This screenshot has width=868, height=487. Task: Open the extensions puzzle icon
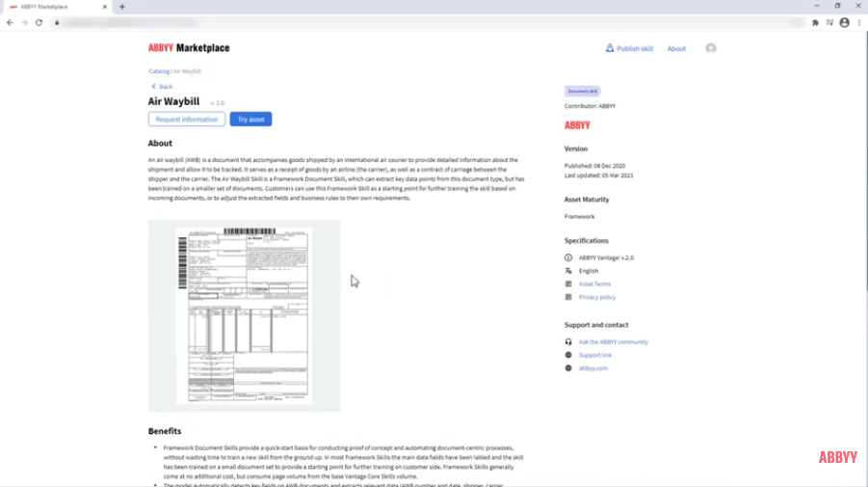click(x=815, y=23)
